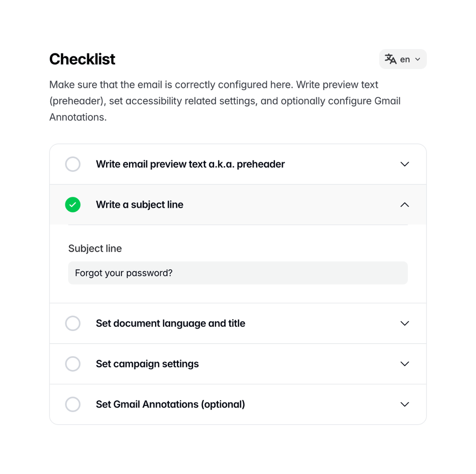The width and height of the screenshot is (476, 474).
Task: Uncheck the completed "Write a subject line" item
Action: click(73, 205)
